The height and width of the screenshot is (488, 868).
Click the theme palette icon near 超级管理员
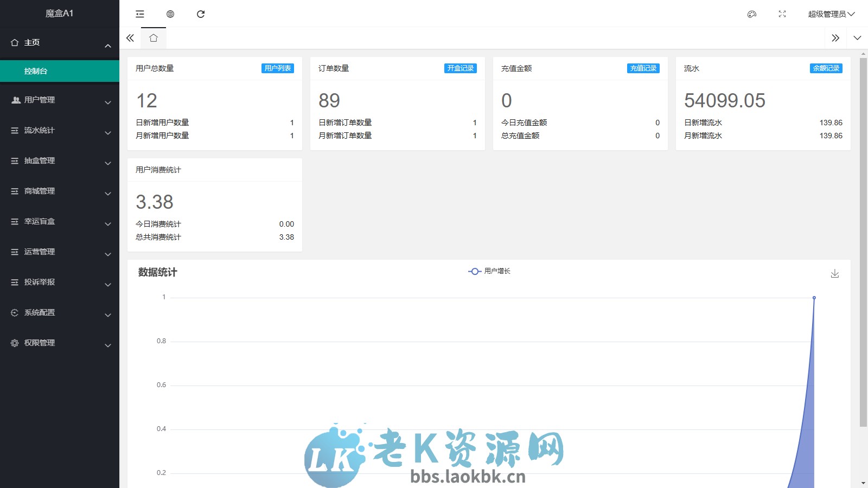tap(751, 15)
